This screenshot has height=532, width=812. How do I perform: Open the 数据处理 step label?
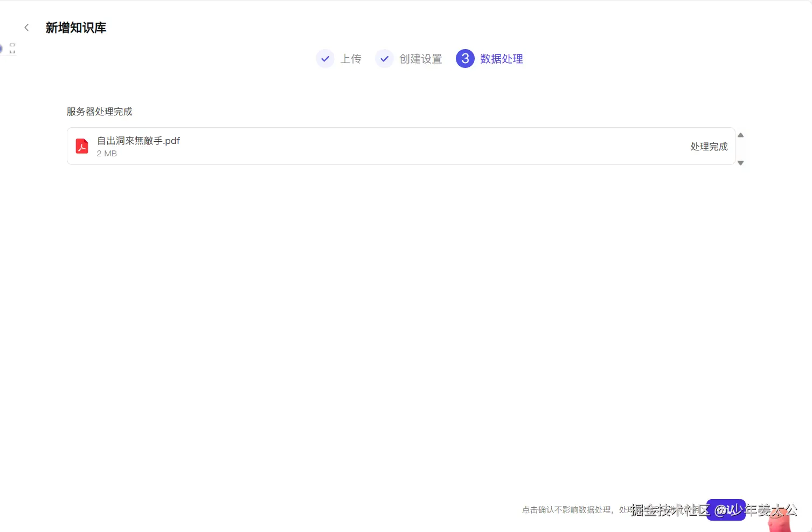pyautogui.click(x=501, y=59)
